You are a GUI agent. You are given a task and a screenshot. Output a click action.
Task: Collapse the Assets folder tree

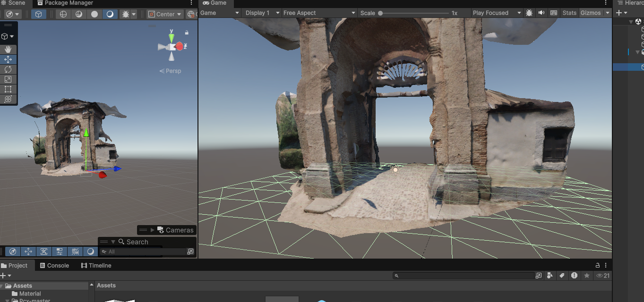pyautogui.click(x=2, y=286)
